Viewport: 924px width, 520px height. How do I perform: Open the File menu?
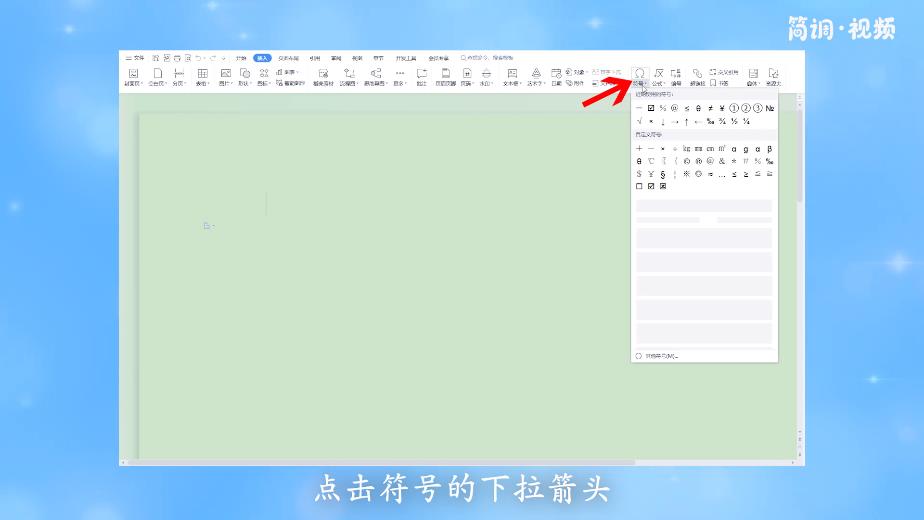click(x=135, y=58)
